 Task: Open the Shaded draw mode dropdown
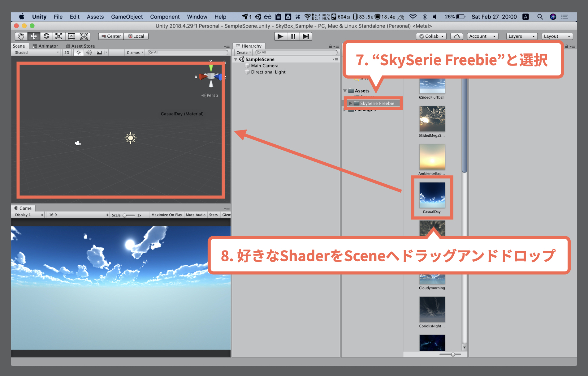pyautogui.click(x=37, y=53)
